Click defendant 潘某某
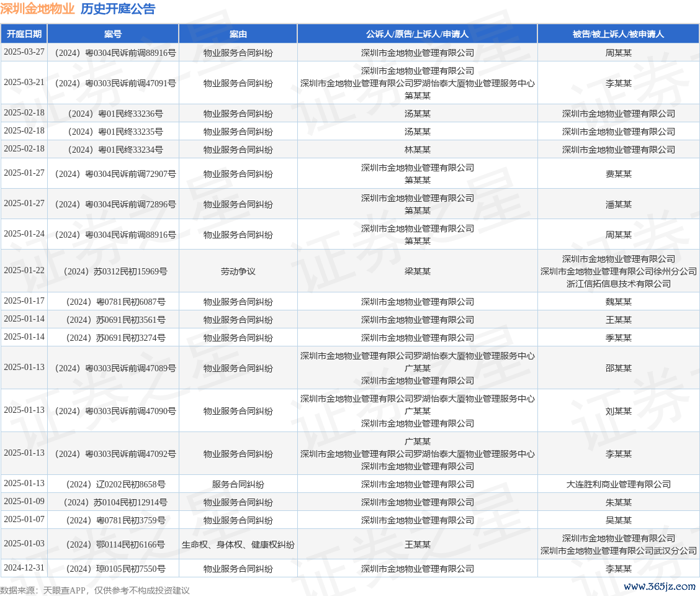 click(x=618, y=204)
